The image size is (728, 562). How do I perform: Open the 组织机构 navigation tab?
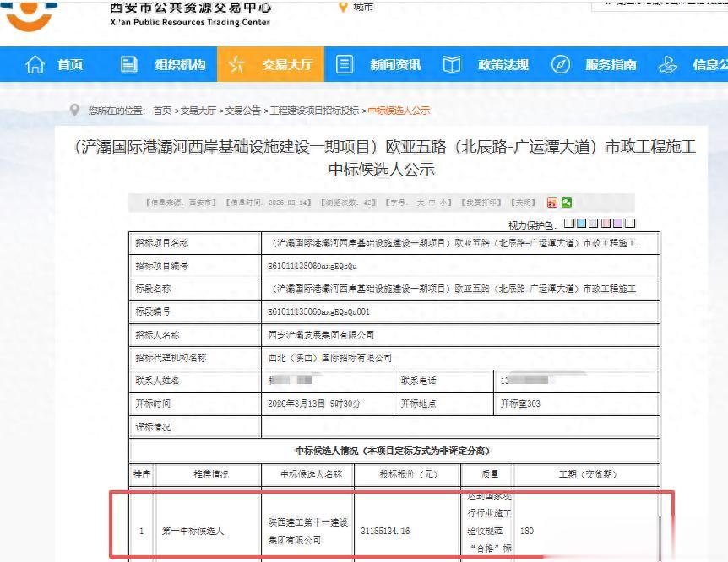(x=180, y=64)
